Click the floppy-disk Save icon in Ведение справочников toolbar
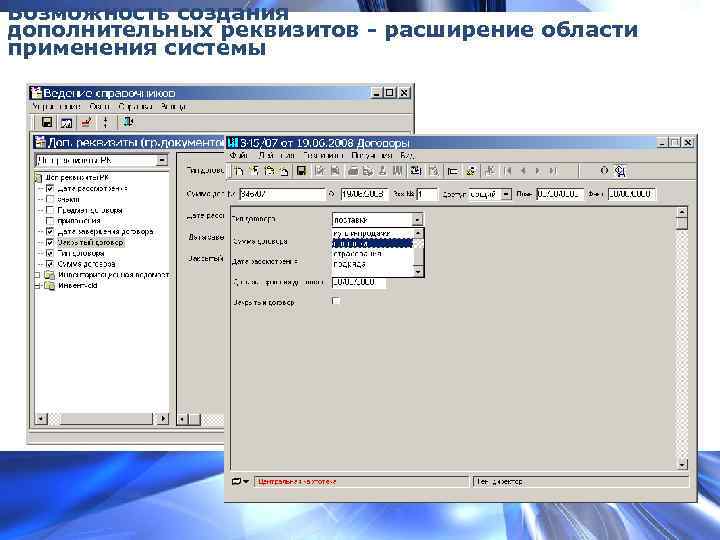The image size is (720, 540). pyautogui.click(x=47, y=122)
